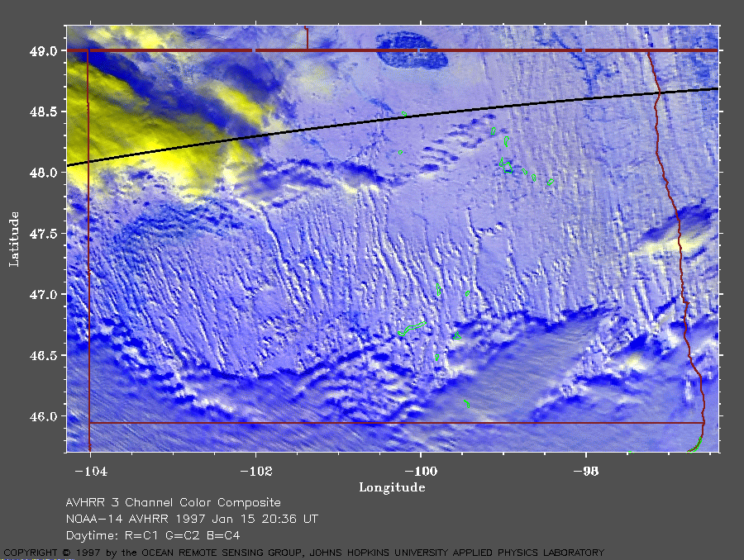This screenshot has height=560, width=744.
Task: Click the latitude label 48.5
Action: 43,112
